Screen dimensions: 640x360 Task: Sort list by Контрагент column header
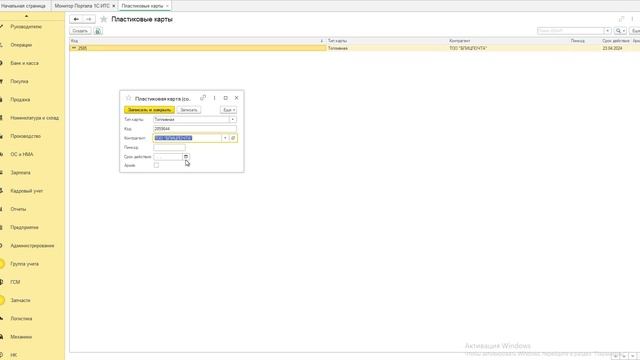(508, 41)
